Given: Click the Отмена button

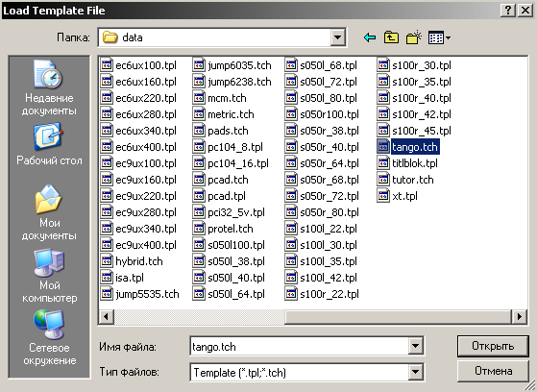Looking at the screenshot, I should (493, 371).
